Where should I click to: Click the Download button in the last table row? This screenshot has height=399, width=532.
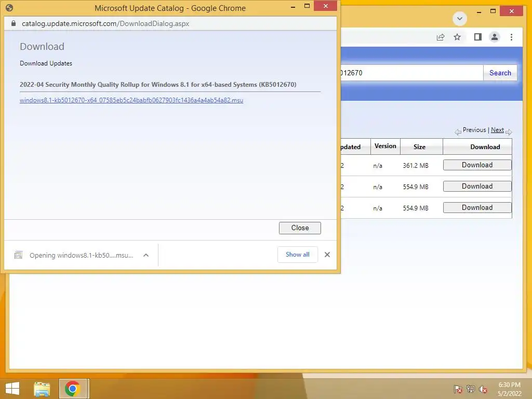point(477,208)
